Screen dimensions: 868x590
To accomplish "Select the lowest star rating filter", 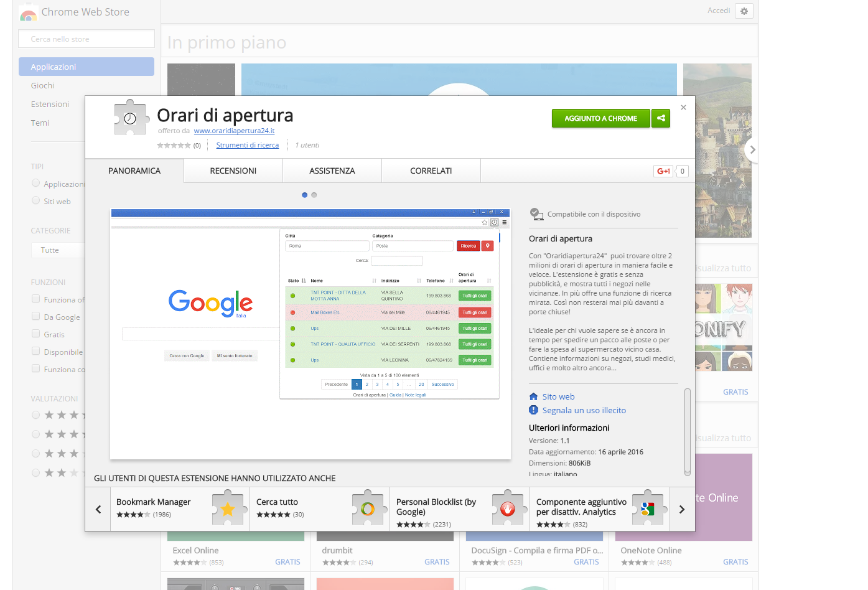I will [x=35, y=472].
